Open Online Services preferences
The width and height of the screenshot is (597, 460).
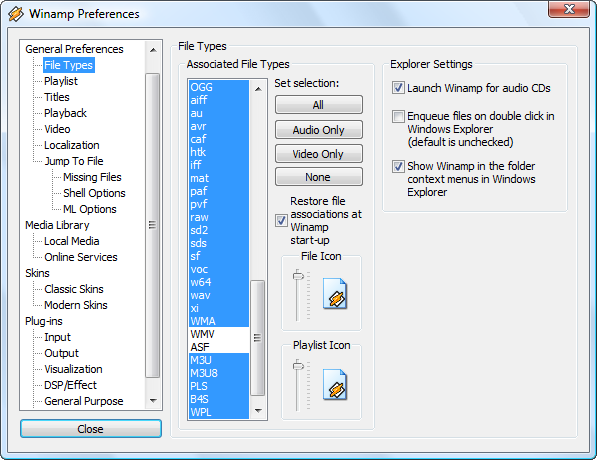81,257
